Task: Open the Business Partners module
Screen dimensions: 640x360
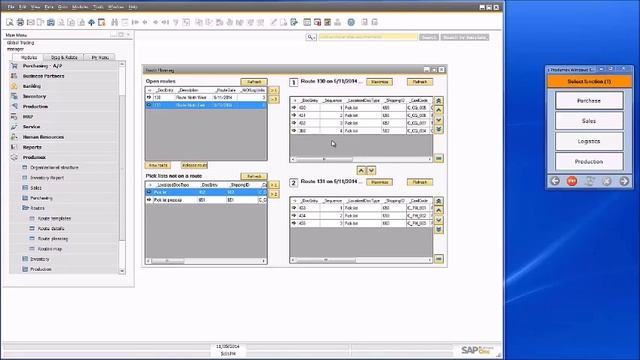Action: tap(43, 76)
